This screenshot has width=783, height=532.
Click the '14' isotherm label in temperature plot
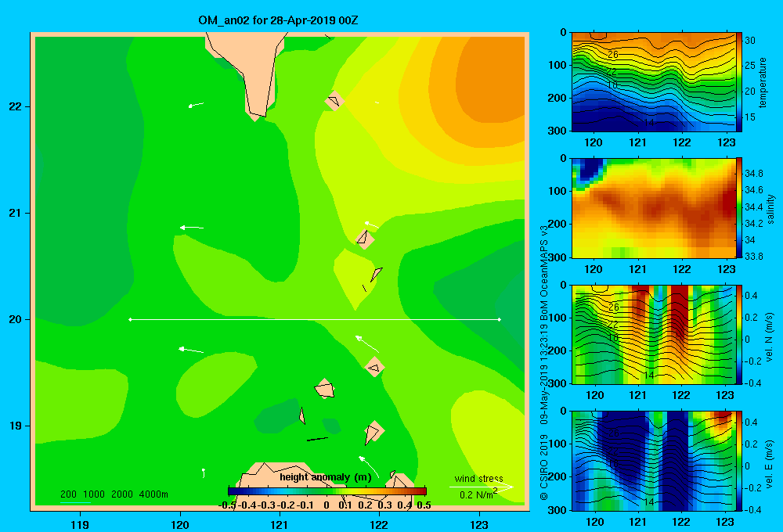point(648,122)
